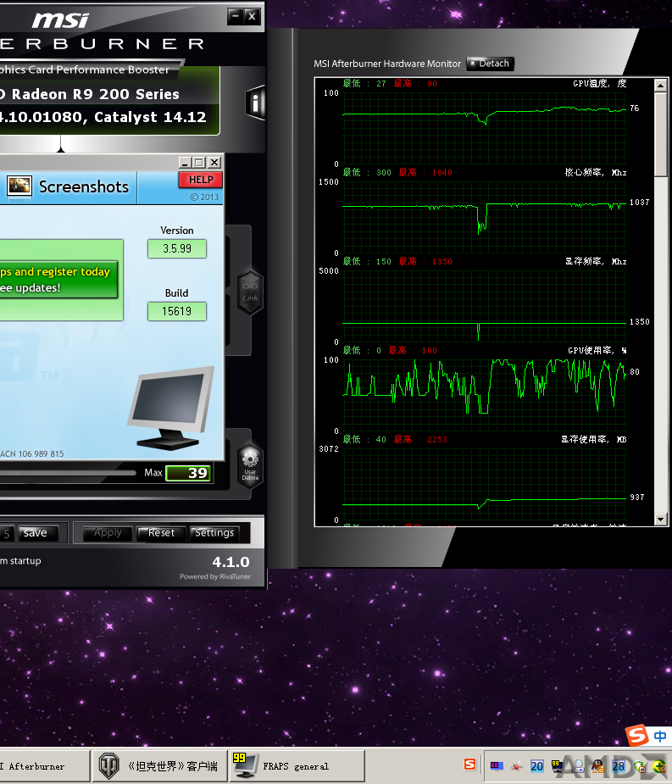Click the FRAPS monitor icon in taskbar
This screenshot has width=672, height=784.
point(245,765)
